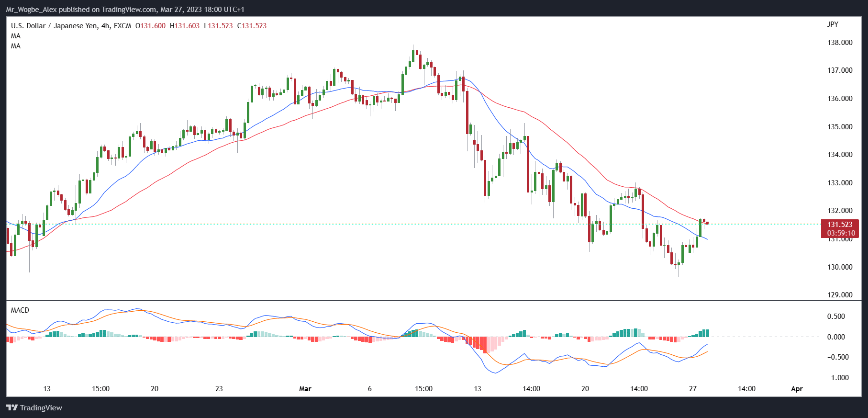868x418 pixels.
Task: Click the 137.000 price axis label
Action: coord(840,70)
